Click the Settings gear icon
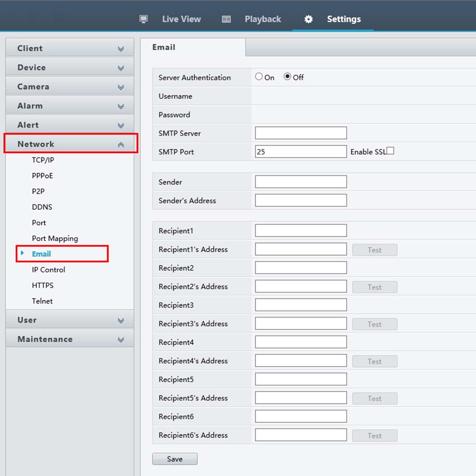 [x=308, y=19]
